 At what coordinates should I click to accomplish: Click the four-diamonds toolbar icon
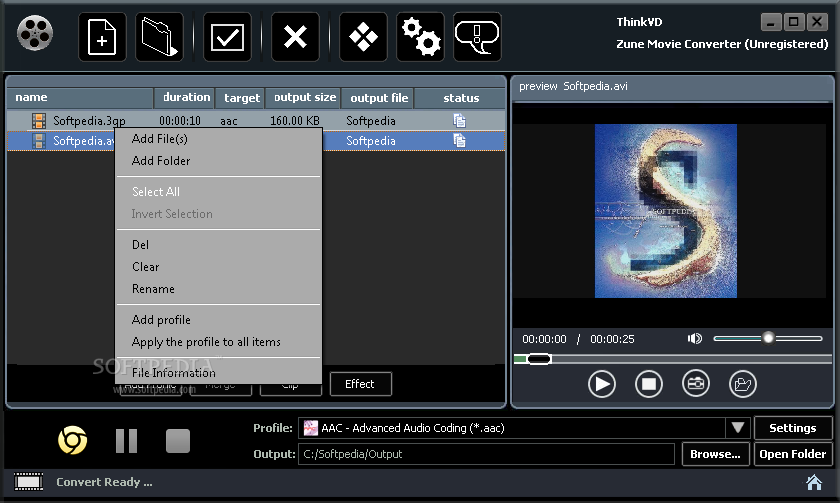(363, 37)
